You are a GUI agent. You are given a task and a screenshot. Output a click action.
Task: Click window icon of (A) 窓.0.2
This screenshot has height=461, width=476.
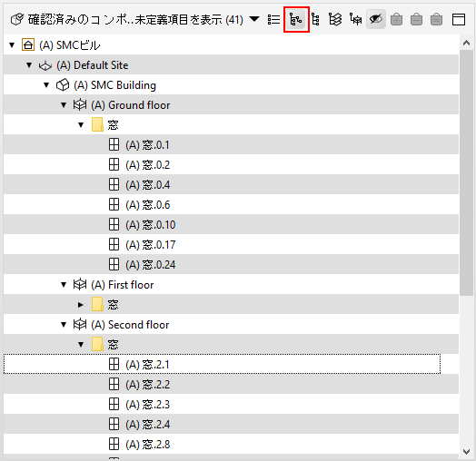114,164
